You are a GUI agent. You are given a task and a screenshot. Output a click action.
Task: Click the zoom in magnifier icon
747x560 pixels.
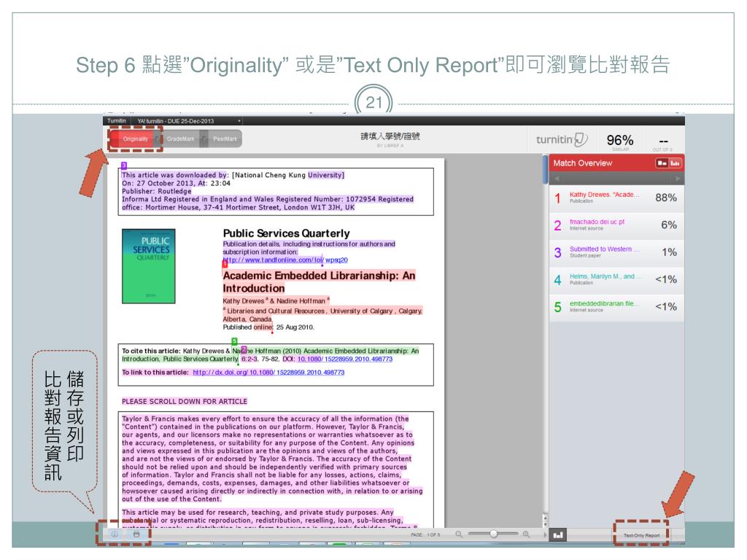526,534
